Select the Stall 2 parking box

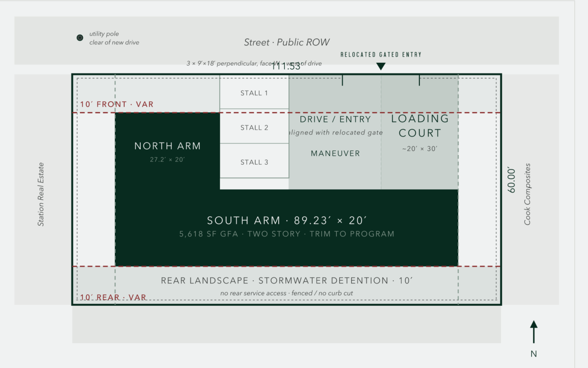tap(254, 127)
